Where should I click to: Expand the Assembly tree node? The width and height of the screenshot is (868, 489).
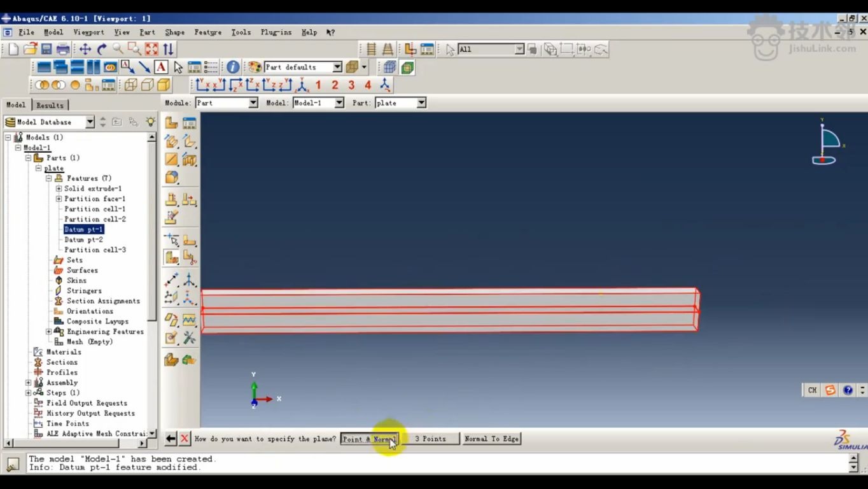click(x=28, y=382)
